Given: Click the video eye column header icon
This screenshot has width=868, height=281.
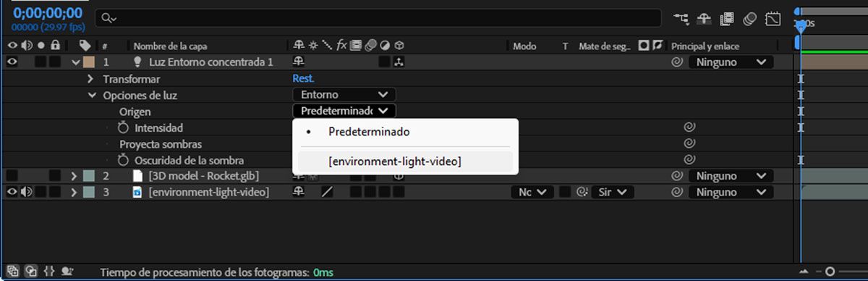Looking at the screenshot, I should tap(12, 46).
